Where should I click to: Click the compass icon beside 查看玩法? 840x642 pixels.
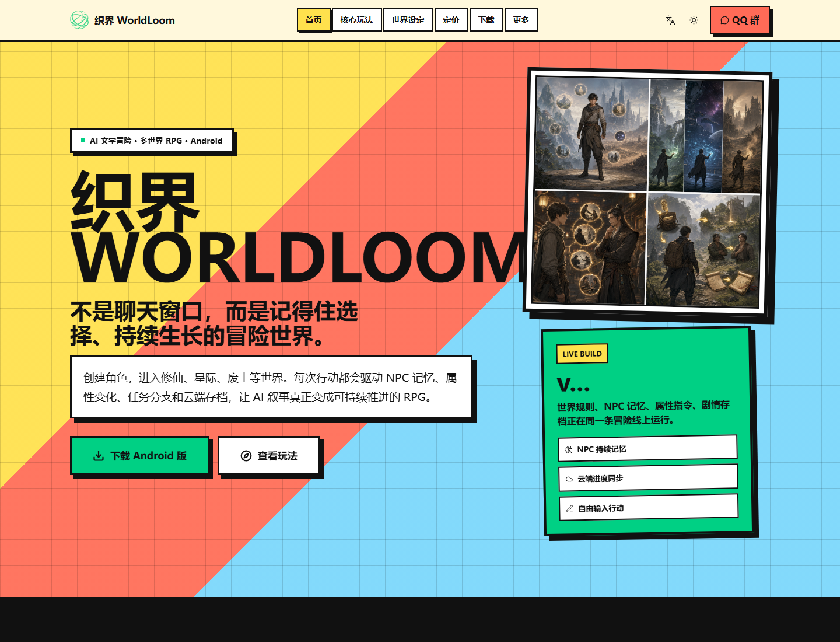pyautogui.click(x=246, y=456)
